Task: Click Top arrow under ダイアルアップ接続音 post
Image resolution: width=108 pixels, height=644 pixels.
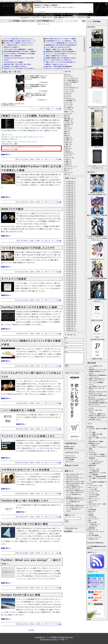Action: tap(58, 300)
